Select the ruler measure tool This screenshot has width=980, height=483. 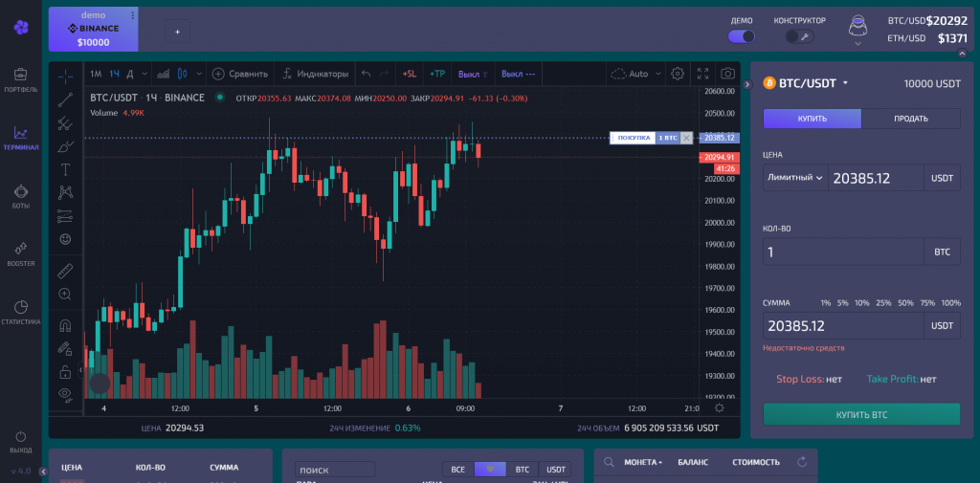tap(65, 271)
